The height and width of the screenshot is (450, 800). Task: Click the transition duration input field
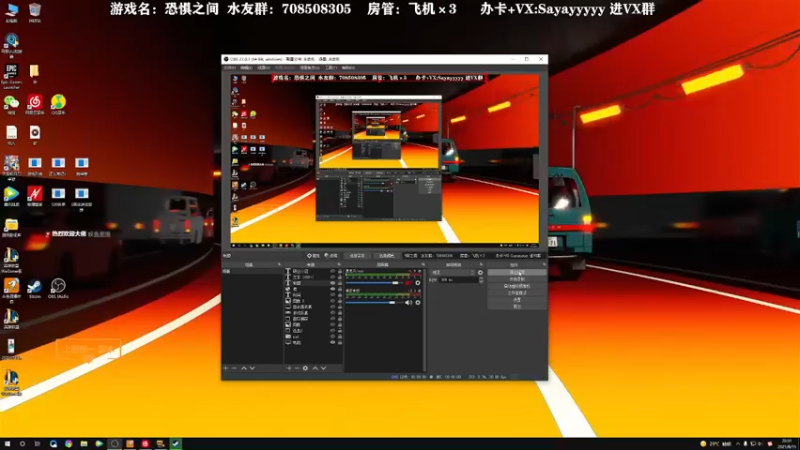coord(458,280)
